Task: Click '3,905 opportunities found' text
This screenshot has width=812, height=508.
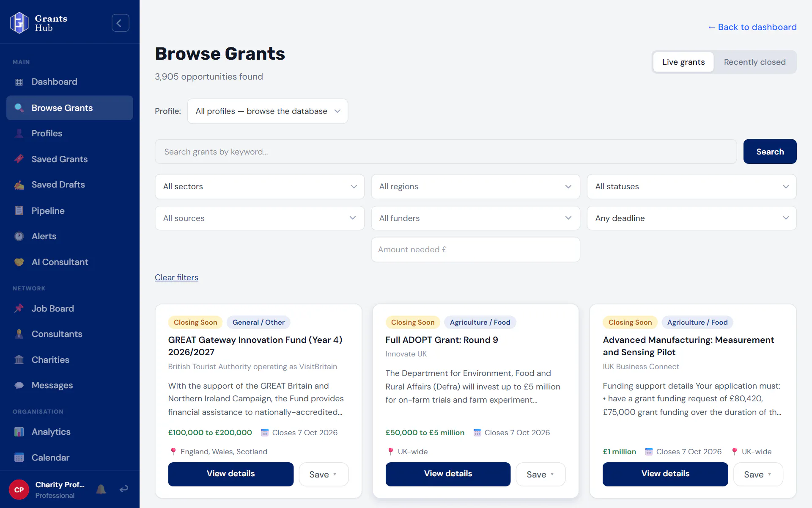Action: [x=209, y=77]
